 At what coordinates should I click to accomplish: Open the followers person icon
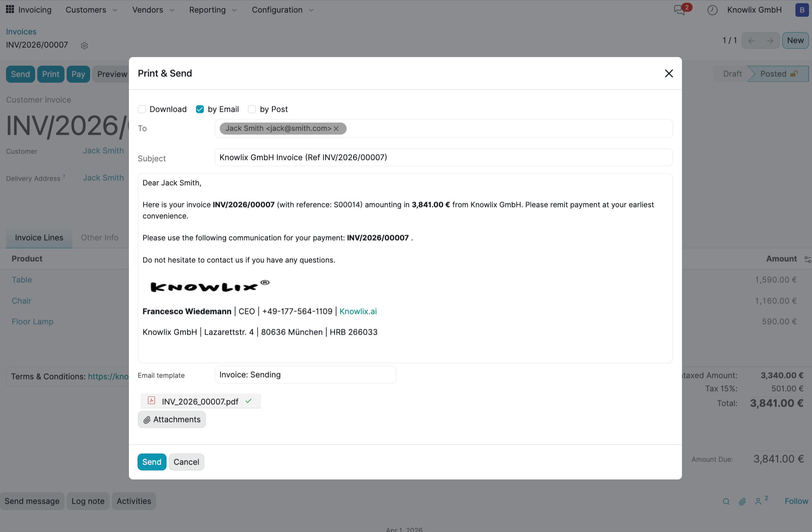(758, 502)
